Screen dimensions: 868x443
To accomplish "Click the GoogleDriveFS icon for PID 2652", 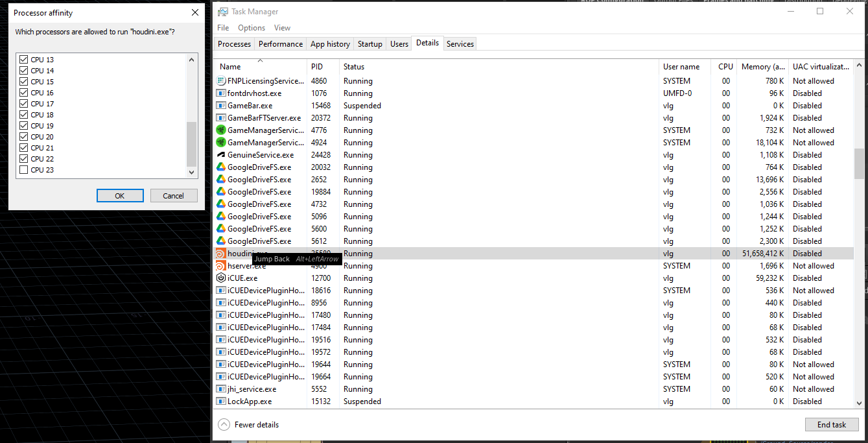I will coord(220,180).
